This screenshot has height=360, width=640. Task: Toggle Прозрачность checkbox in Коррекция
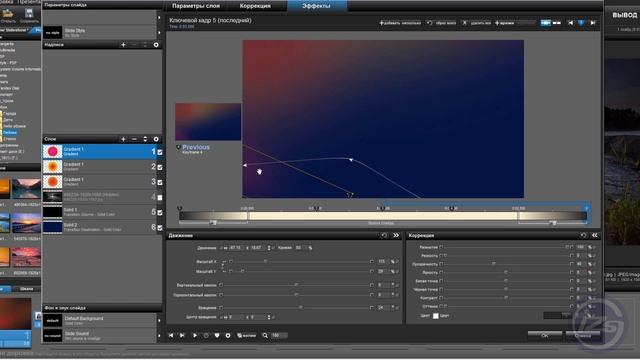(441, 264)
